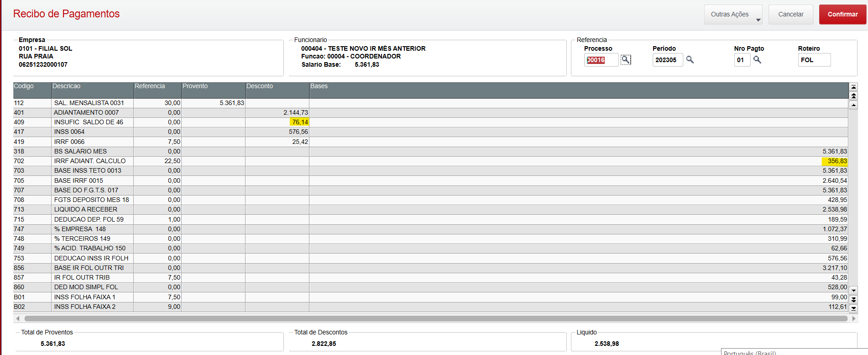Click the horizontal scrollbar left arrow
The width and height of the screenshot is (868, 355).
(18, 318)
